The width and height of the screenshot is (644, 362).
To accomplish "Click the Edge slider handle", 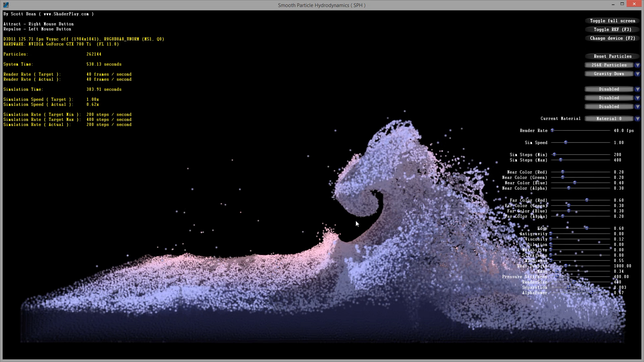I will coord(587,228).
